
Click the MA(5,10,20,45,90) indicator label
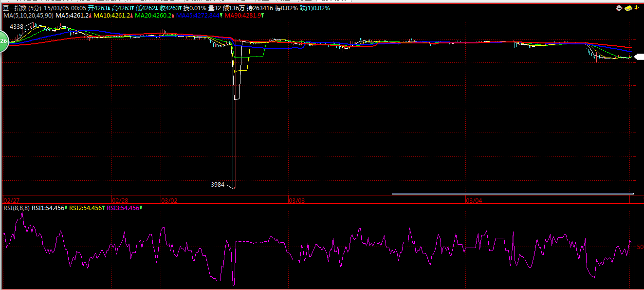[28, 16]
